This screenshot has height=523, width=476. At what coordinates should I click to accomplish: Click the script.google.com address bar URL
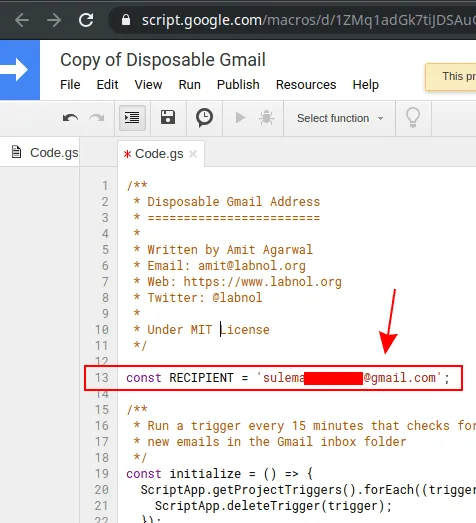[x=309, y=20]
